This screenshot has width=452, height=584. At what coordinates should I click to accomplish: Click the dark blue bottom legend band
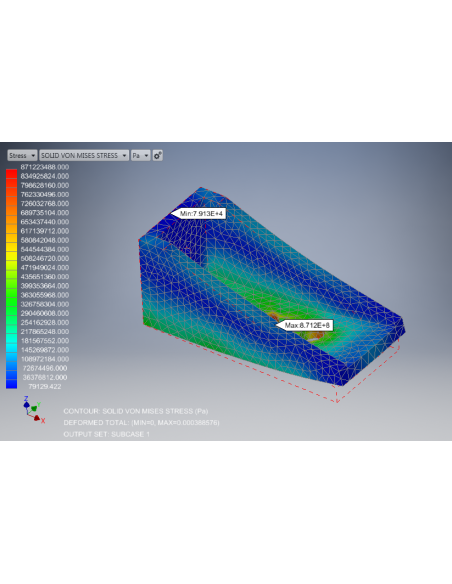pos(12,384)
